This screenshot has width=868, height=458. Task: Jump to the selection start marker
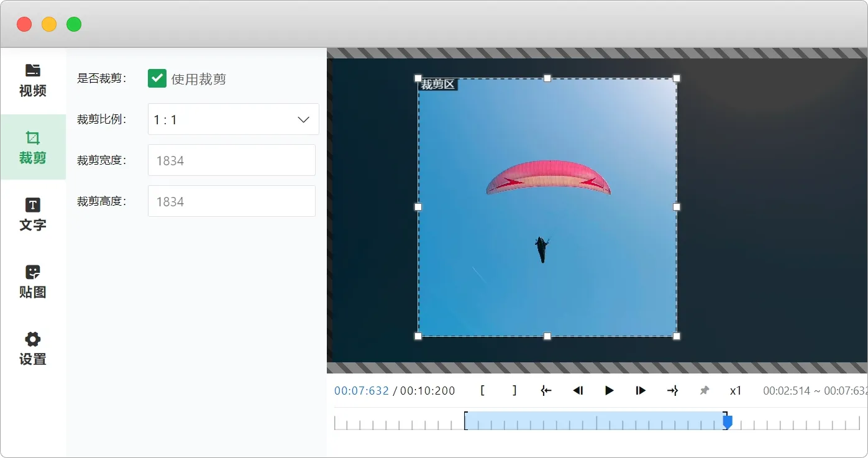click(x=546, y=390)
